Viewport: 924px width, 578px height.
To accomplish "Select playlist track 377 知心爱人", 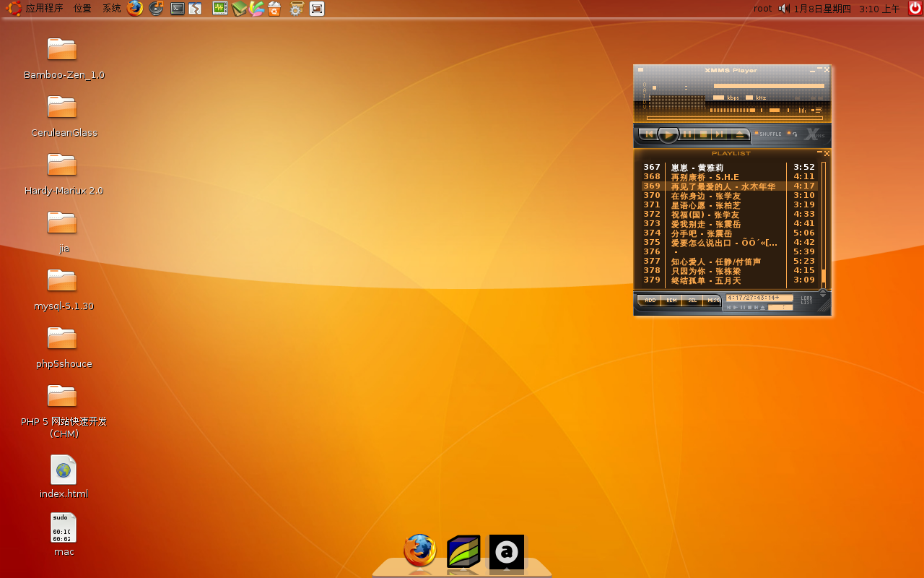I will [x=729, y=262].
